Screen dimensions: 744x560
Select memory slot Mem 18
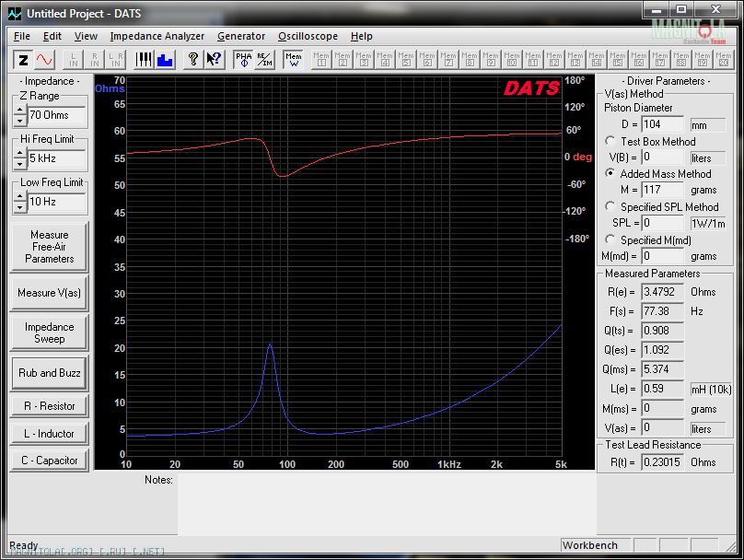pos(680,60)
